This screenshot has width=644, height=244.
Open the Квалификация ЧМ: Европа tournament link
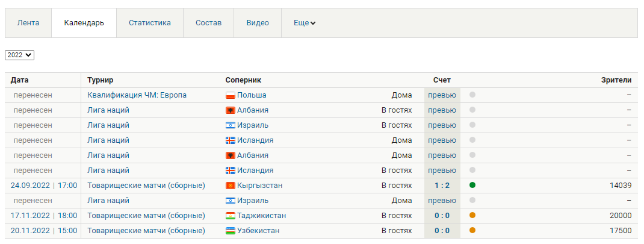tap(137, 95)
